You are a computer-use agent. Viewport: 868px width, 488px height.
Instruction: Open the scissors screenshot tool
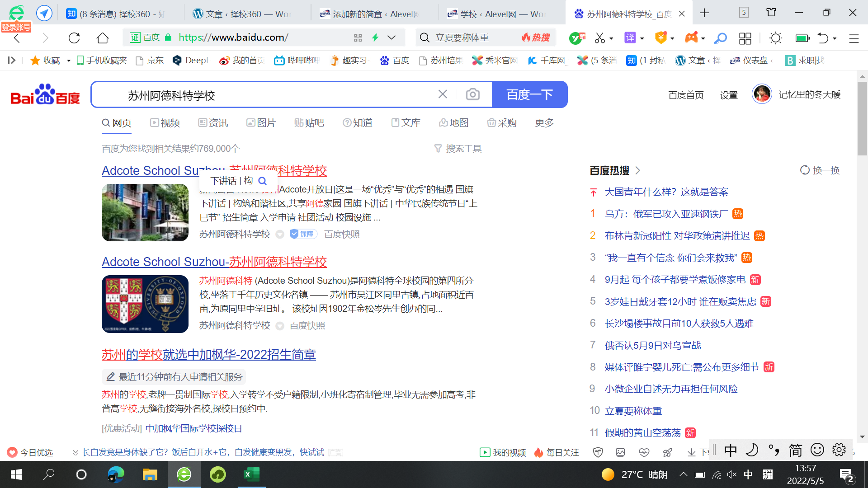[x=600, y=38]
